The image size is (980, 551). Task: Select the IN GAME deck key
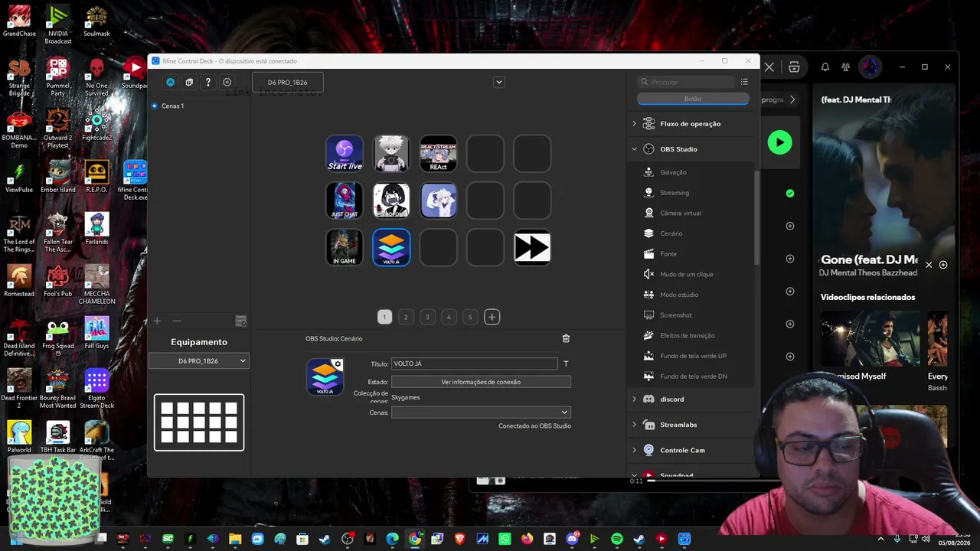pyautogui.click(x=345, y=247)
